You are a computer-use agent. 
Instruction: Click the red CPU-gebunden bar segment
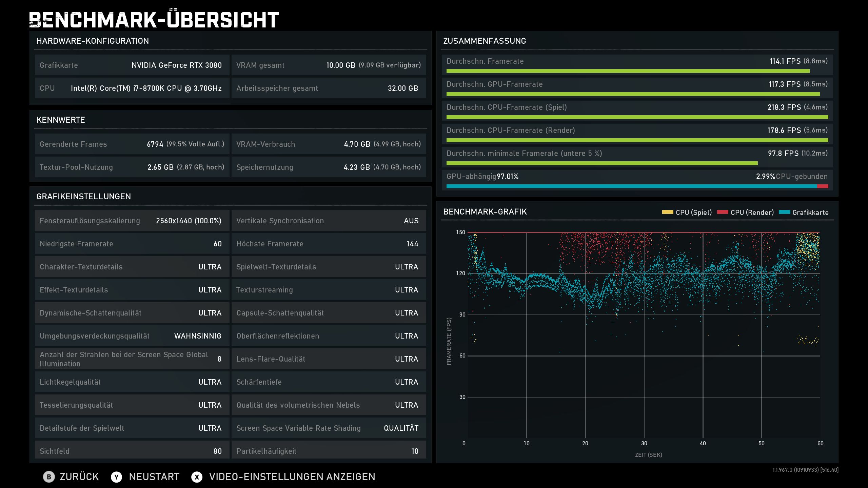click(x=823, y=186)
